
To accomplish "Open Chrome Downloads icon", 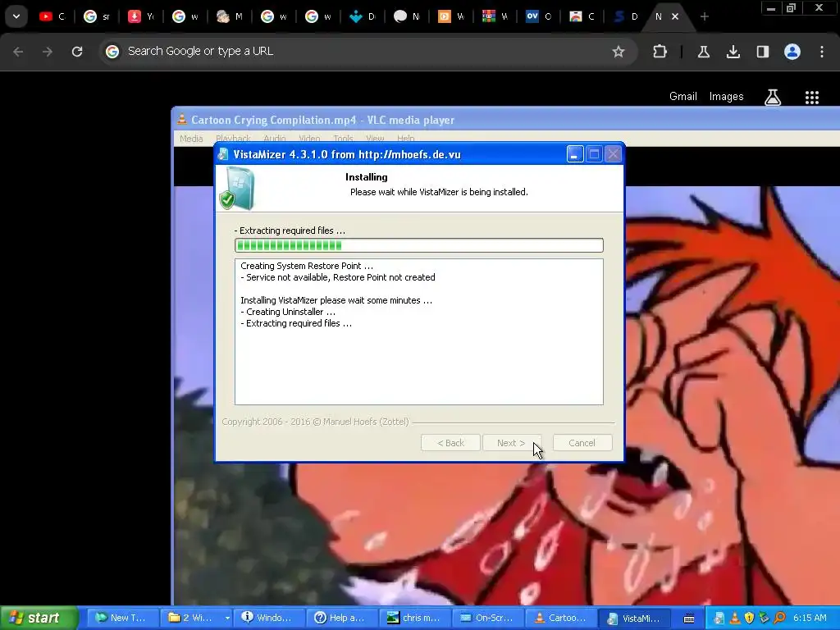I will (733, 52).
